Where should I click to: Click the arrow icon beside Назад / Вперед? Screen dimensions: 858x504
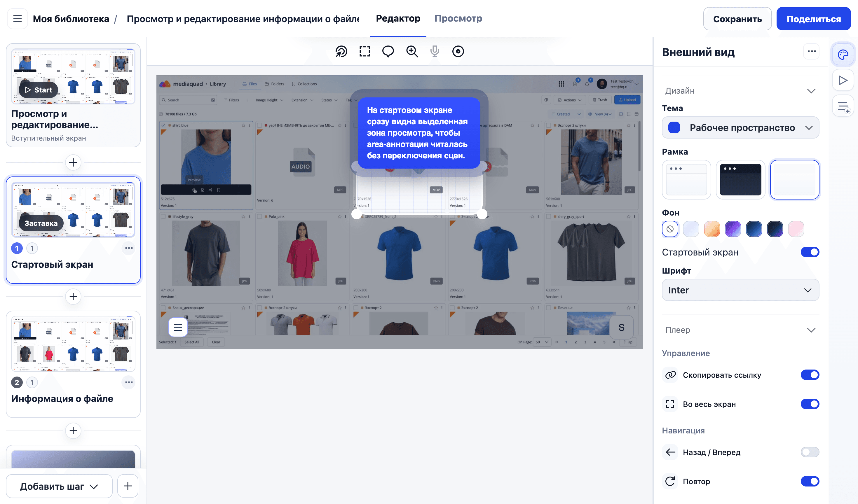[670, 452]
